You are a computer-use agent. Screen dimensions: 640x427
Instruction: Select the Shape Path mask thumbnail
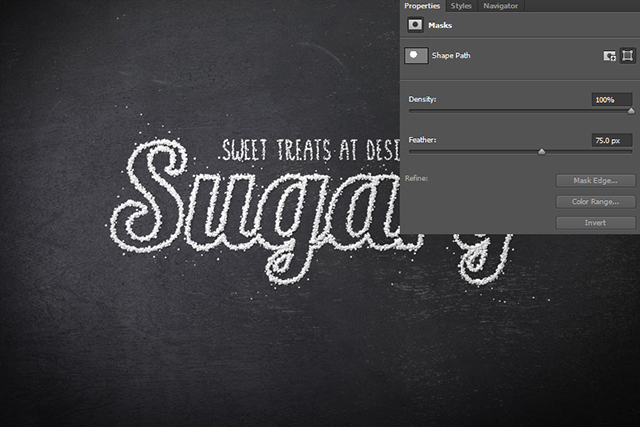coord(416,55)
